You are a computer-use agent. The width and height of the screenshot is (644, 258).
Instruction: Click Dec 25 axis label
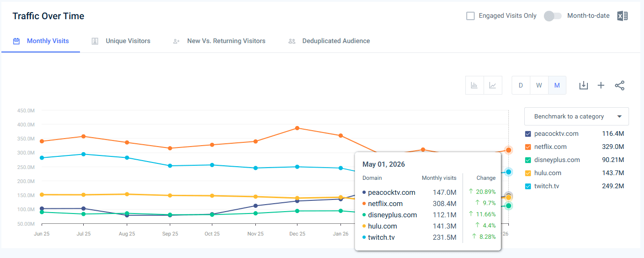(297, 234)
